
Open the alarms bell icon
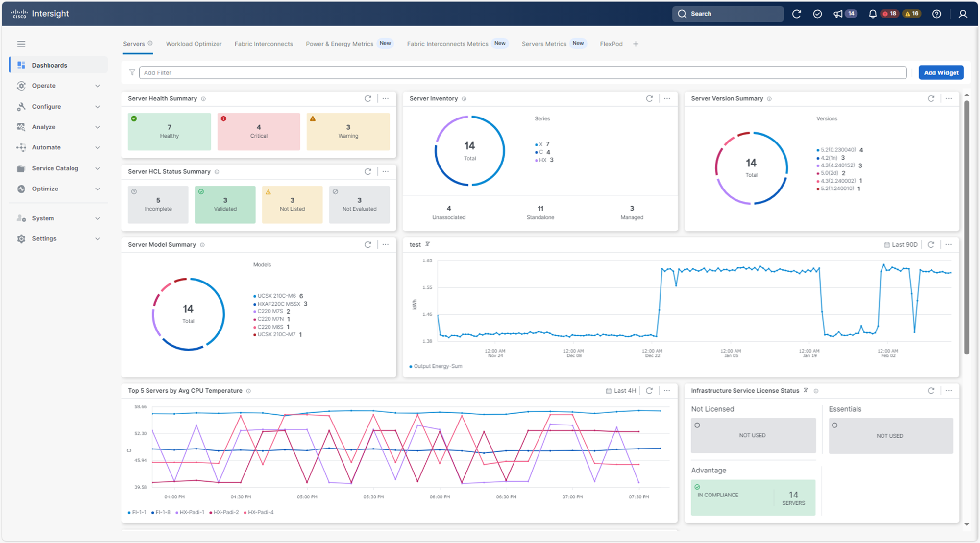[873, 14]
